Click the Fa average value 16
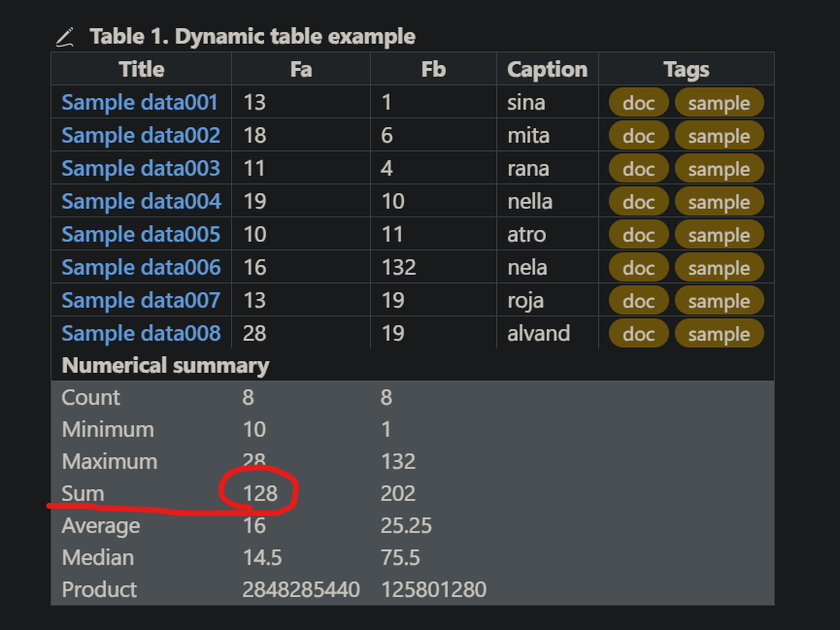The height and width of the screenshot is (630, 840). pos(254,525)
